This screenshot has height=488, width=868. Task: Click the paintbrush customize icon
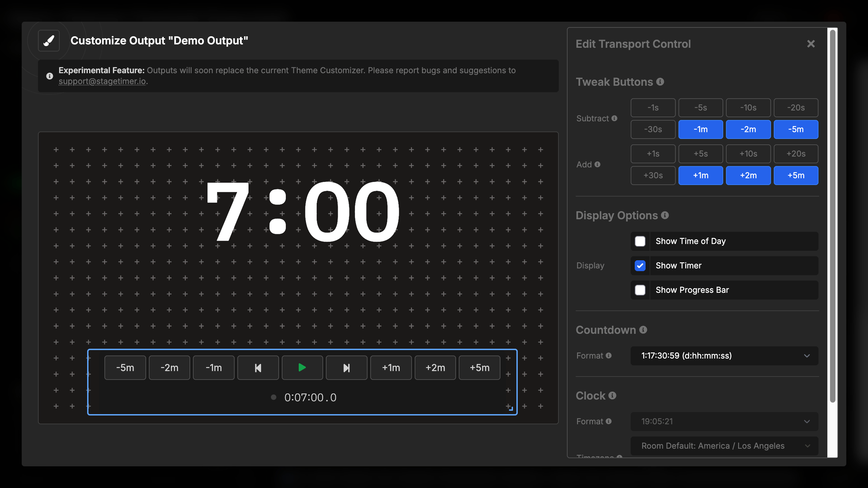coord(48,40)
